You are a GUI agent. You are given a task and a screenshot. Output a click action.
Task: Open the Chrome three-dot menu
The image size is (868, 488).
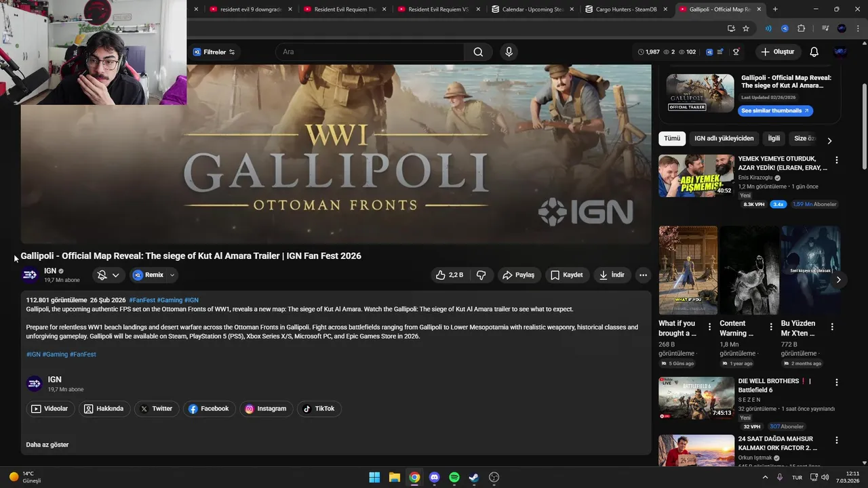click(857, 28)
